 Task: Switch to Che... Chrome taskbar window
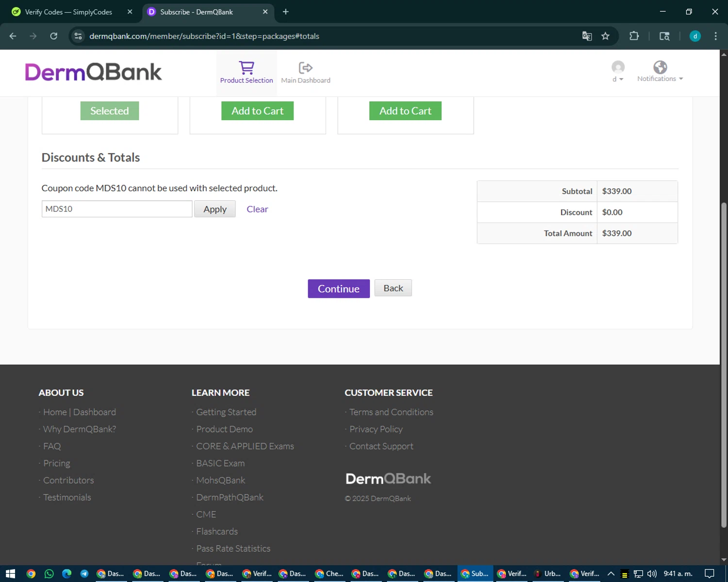point(330,574)
